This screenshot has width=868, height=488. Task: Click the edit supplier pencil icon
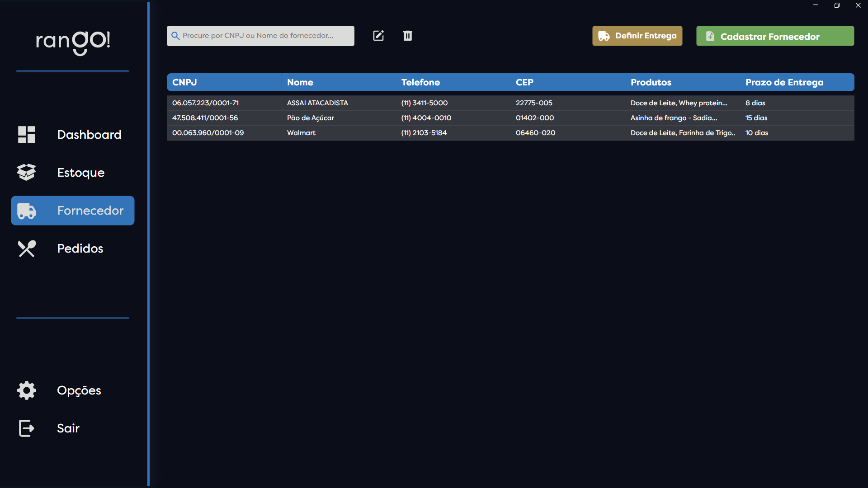(378, 36)
